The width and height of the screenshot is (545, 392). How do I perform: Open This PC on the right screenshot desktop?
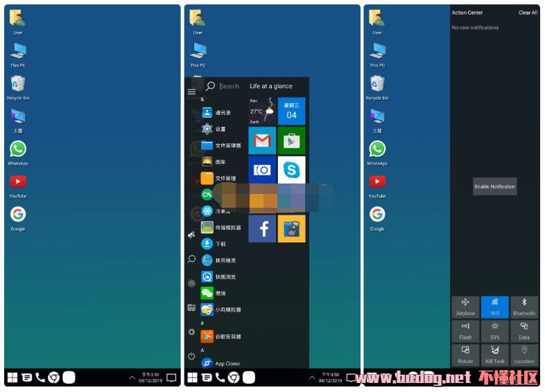[377, 55]
